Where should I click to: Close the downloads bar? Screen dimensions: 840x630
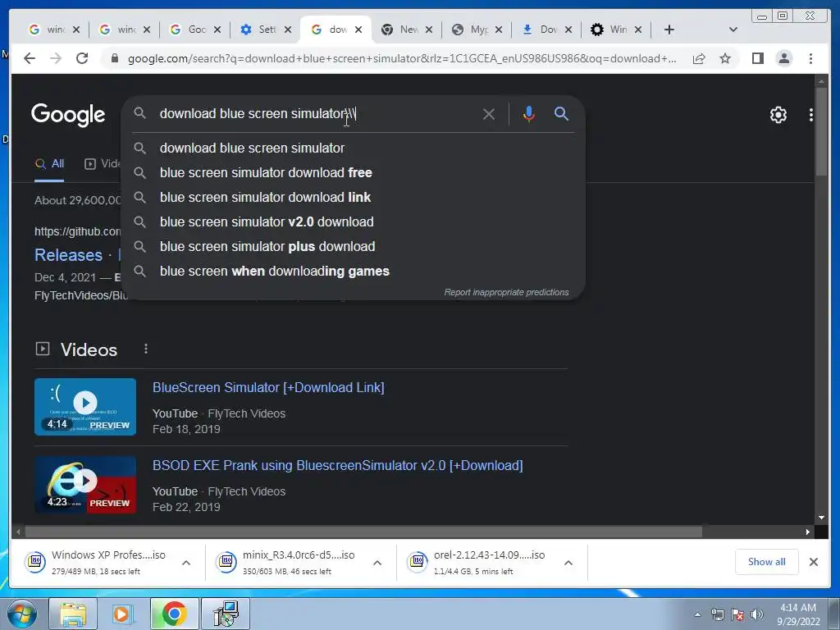[x=813, y=562]
